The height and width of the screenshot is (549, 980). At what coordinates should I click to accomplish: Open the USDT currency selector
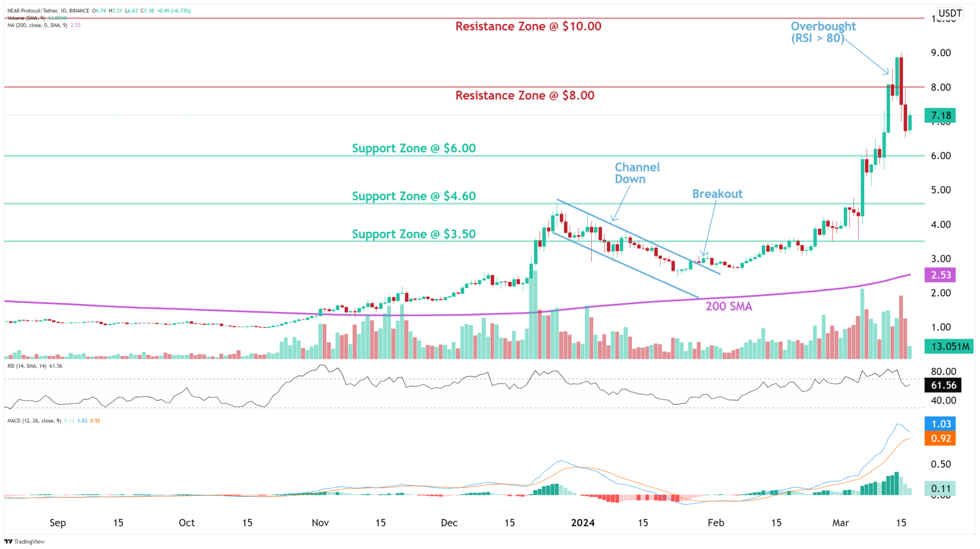coord(950,13)
